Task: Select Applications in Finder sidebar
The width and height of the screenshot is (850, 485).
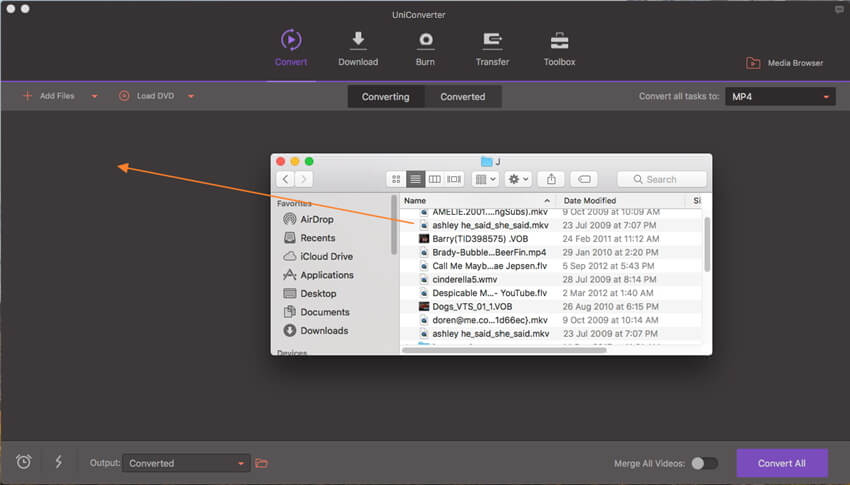Action: [319, 275]
